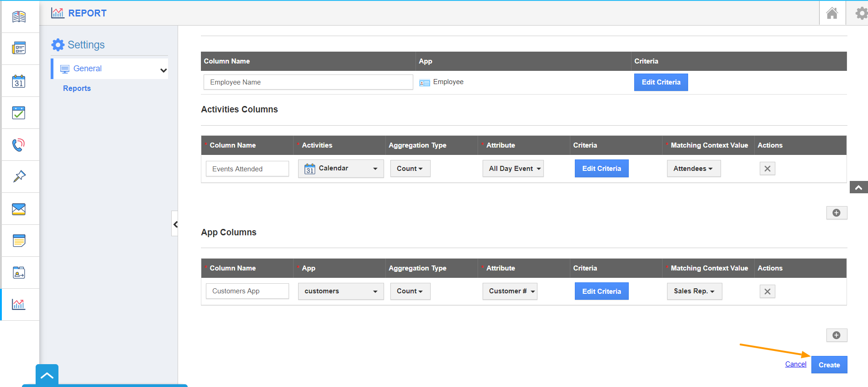Remove the Events Attended row

coord(767,169)
